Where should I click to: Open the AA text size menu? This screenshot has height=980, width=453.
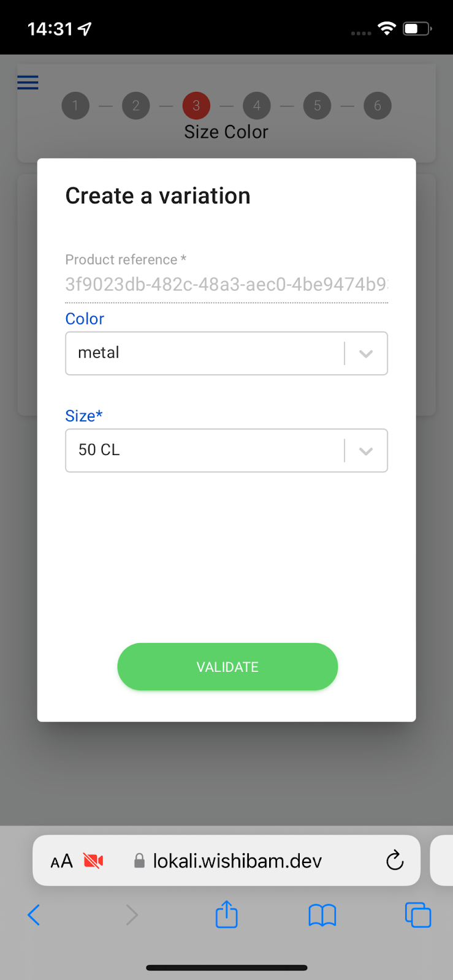61,861
